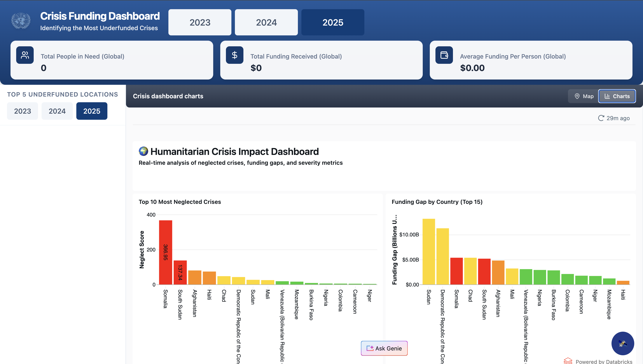The image size is (643, 364).
Task: Select 2025 in the top year selector
Action: (332, 22)
